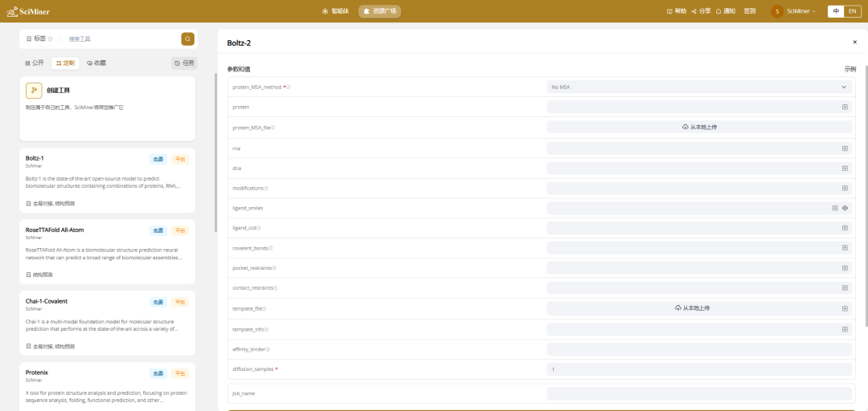Click the 示例 example link
Screen dimensions: 868x411
tap(850, 69)
